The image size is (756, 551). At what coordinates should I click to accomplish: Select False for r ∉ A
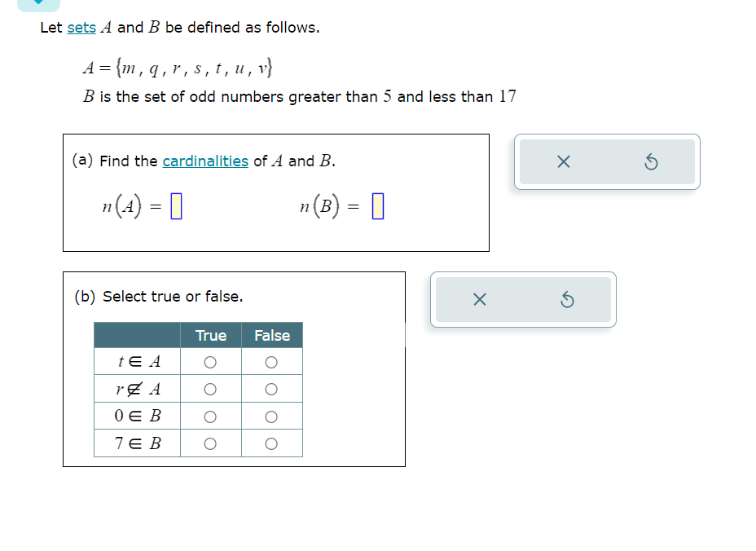click(x=271, y=389)
